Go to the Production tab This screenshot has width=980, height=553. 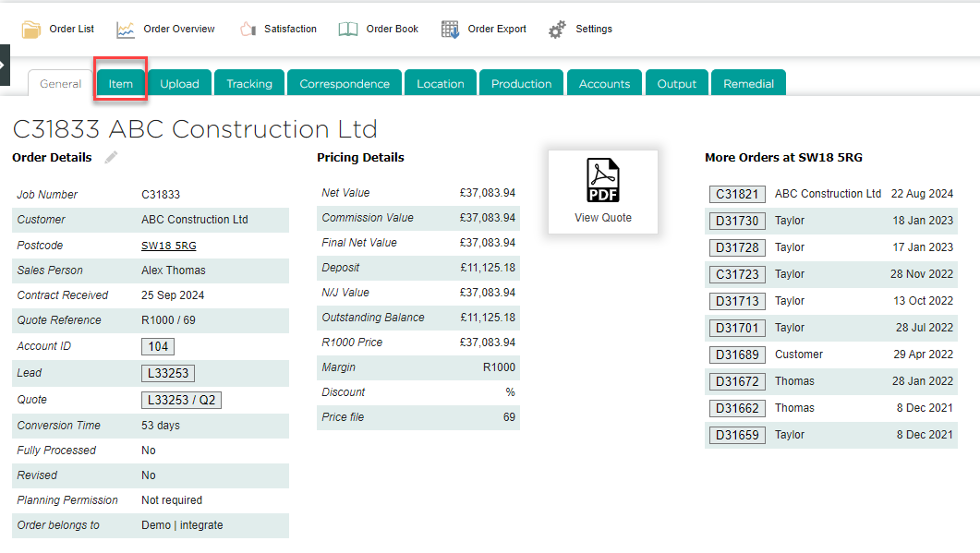coord(521,83)
